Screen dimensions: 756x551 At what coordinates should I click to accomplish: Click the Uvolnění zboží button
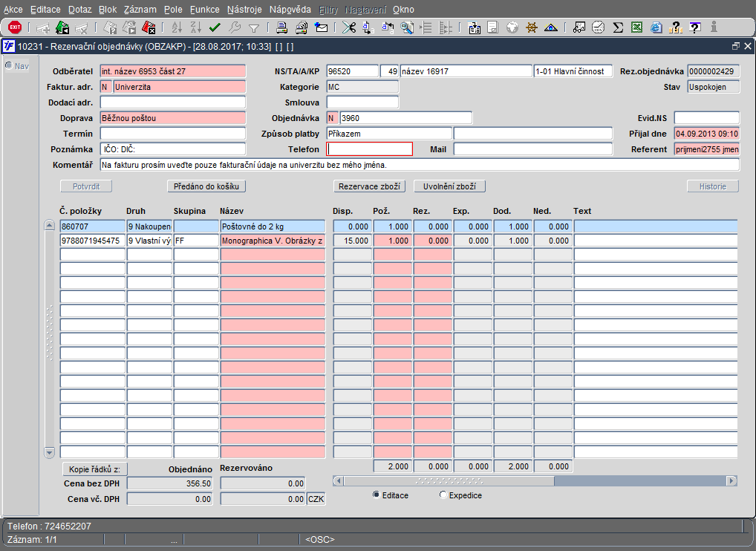click(449, 186)
